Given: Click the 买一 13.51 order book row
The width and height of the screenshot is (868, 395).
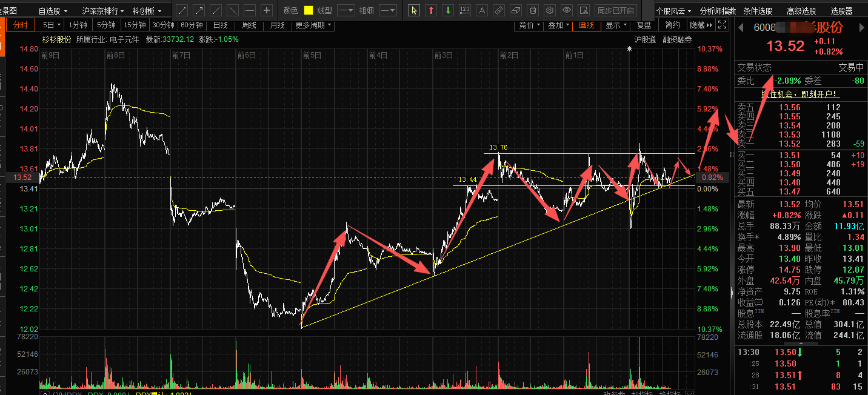Looking at the screenshot, I should (x=800, y=156).
